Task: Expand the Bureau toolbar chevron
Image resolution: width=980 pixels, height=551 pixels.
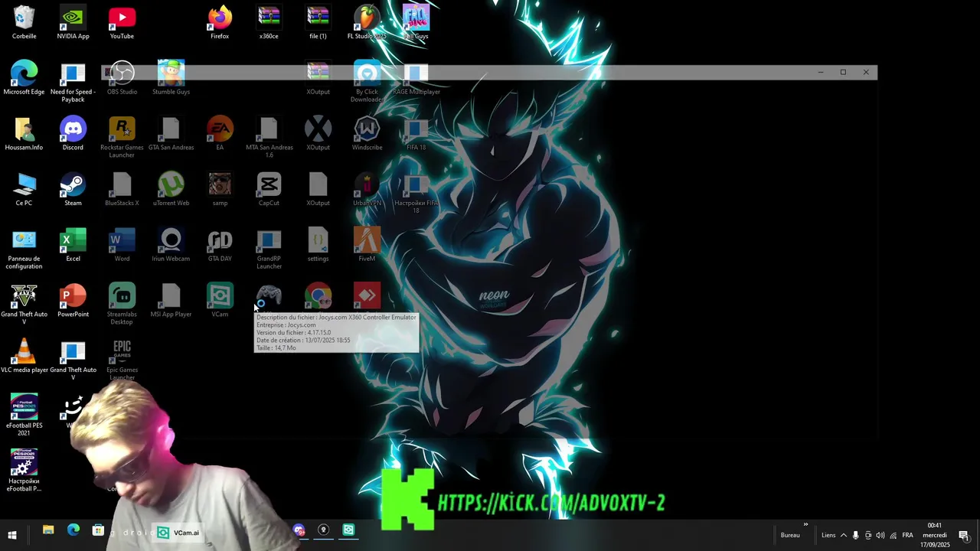Action: click(x=805, y=525)
